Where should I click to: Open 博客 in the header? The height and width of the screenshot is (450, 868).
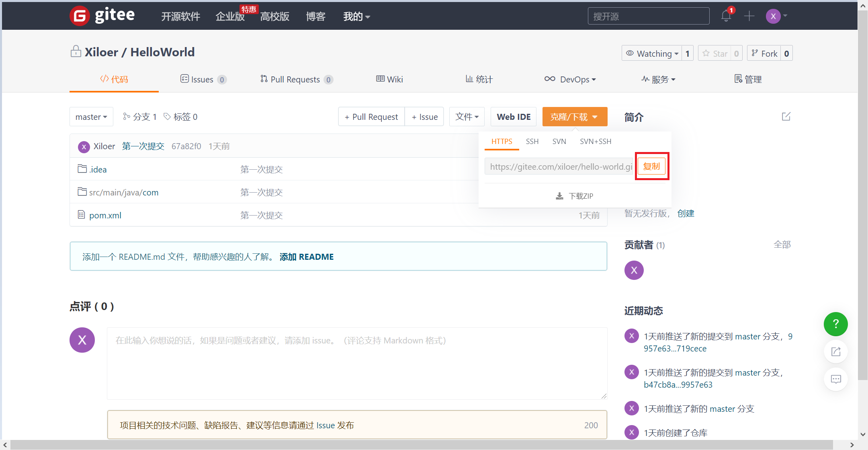point(315,16)
